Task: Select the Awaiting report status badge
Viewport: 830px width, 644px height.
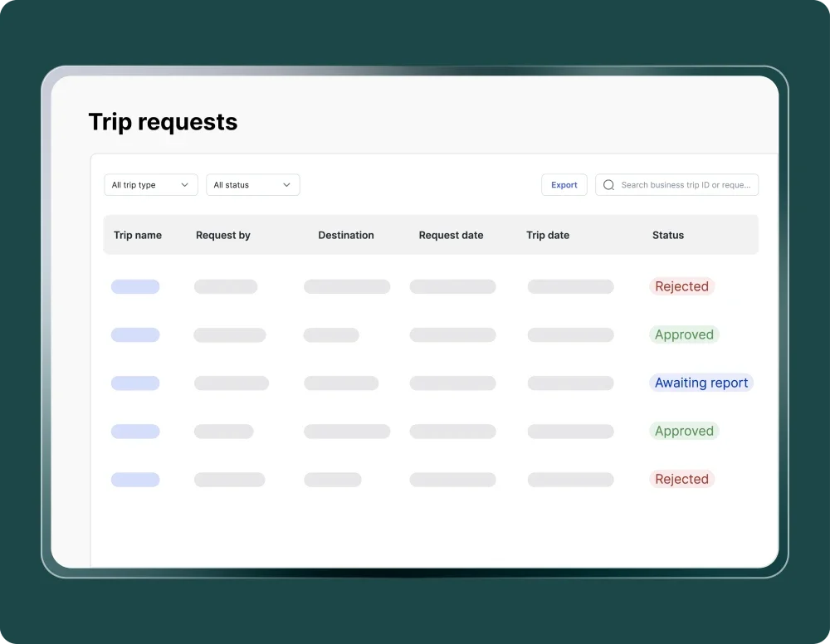Action: point(701,383)
